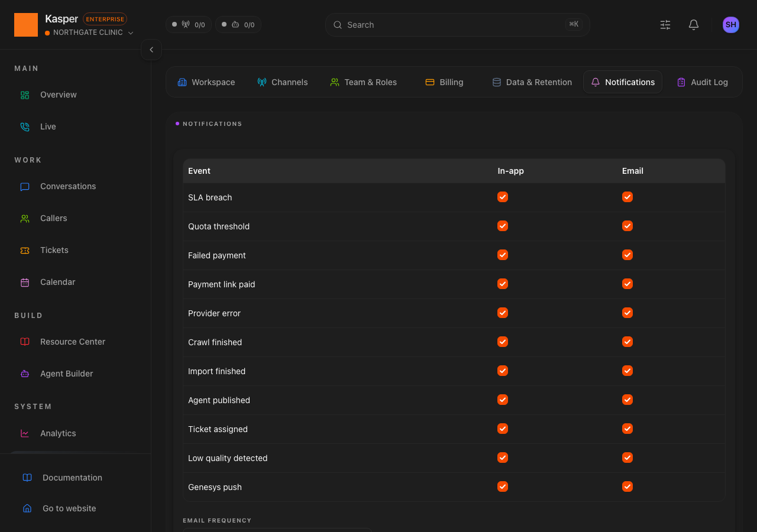The width and height of the screenshot is (757, 532).
Task: Open the Billing tab
Action: click(445, 82)
